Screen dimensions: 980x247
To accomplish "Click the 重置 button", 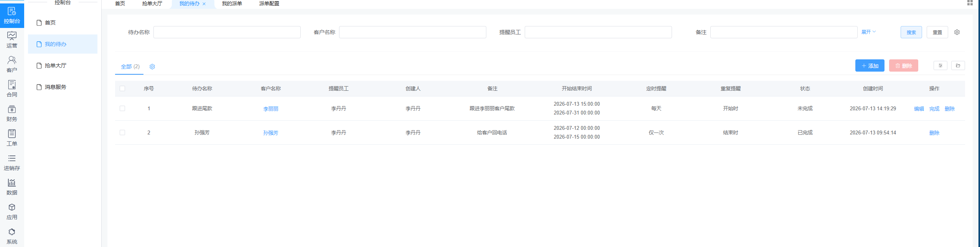I will pos(937,32).
